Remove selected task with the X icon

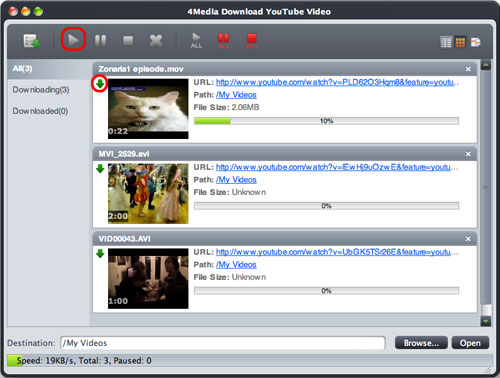click(156, 41)
